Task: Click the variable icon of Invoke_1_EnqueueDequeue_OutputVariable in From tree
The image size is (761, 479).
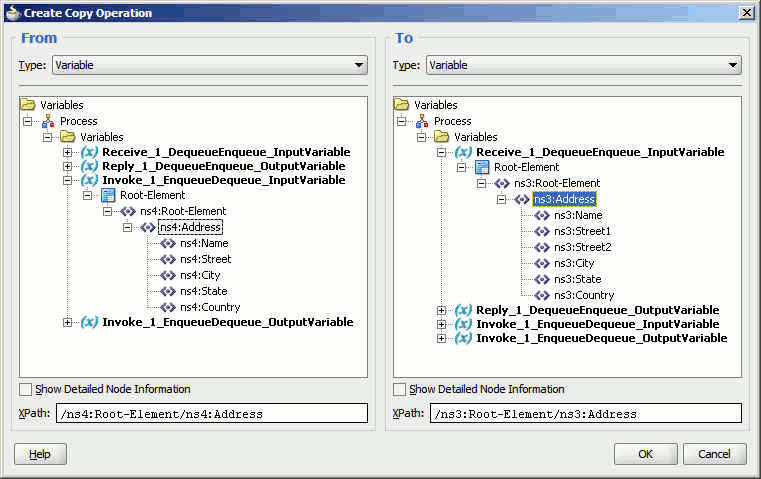Action: pos(89,322)
